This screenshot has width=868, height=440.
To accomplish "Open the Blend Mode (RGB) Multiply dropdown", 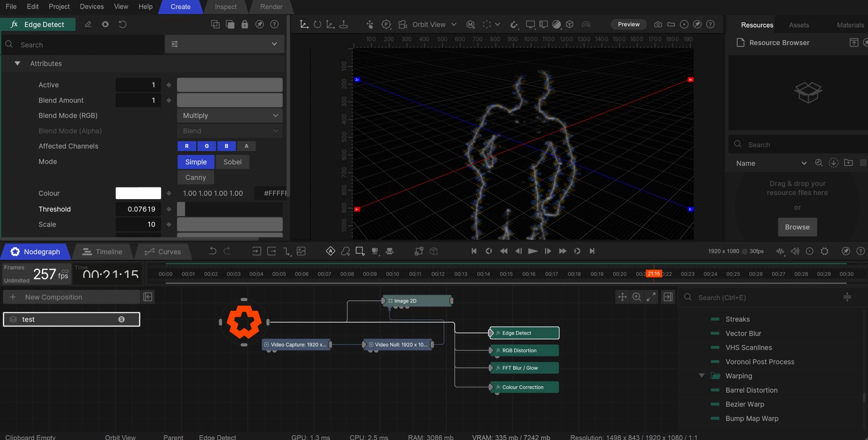I will pyautogui.click(x=230, y=115).
